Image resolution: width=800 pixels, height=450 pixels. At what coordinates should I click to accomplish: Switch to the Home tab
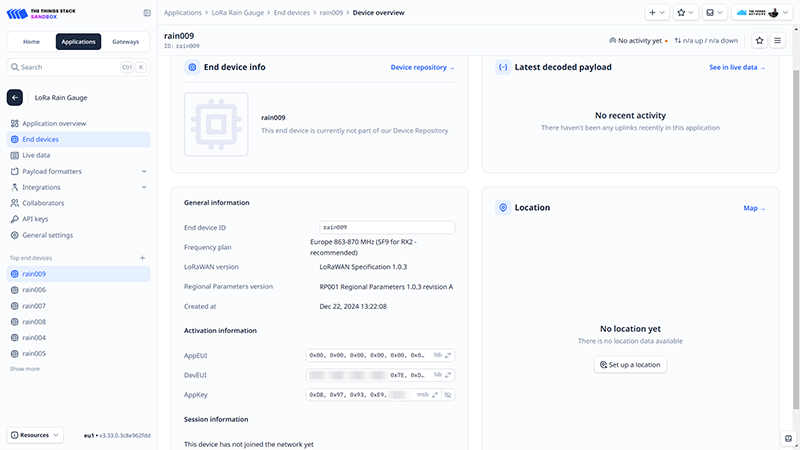tap(31, 42)
